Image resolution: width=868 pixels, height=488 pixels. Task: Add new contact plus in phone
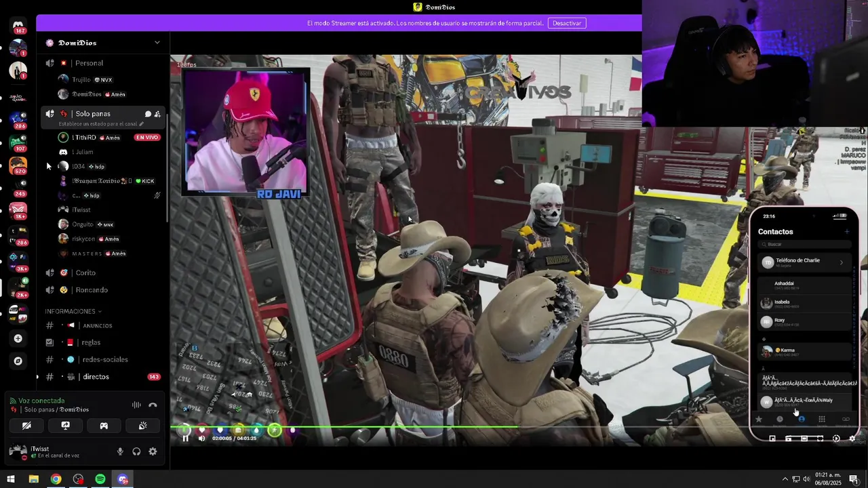coord(846,232)
